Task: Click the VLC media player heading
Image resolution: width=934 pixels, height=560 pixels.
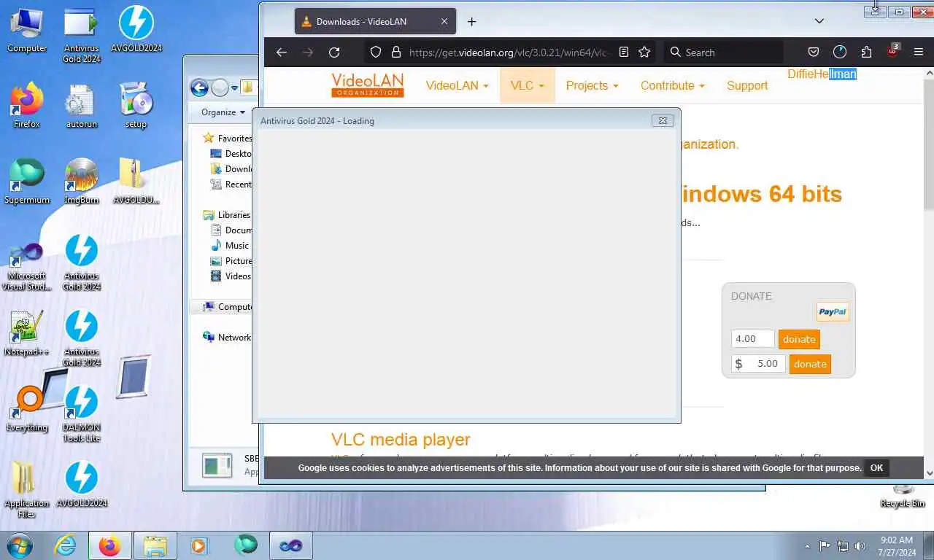Action: click(x=401, y=440)
